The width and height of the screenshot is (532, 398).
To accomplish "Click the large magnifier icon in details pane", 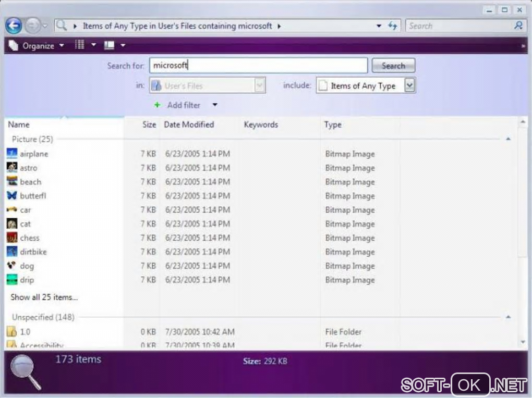I will (26, 372).
